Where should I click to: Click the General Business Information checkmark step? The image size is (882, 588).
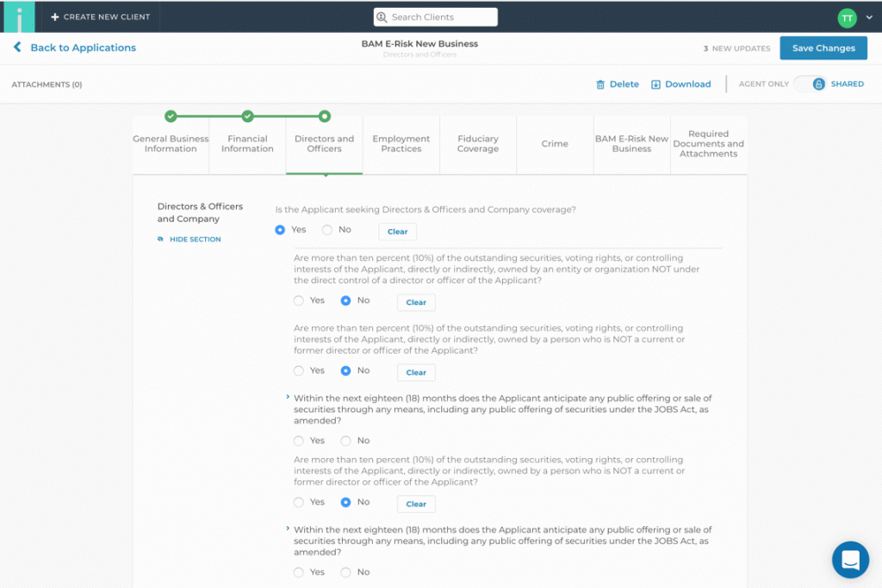pyautogui.click(x=171, y=116)
